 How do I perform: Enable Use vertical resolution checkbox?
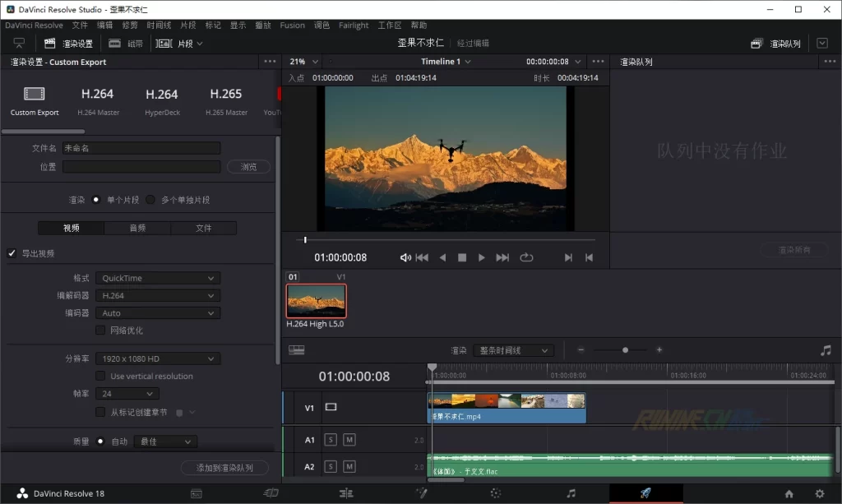[100, 376]
